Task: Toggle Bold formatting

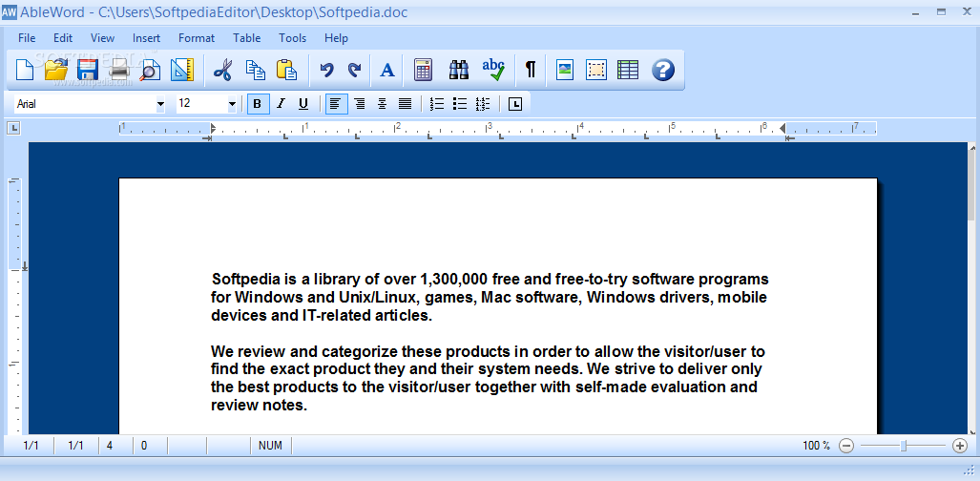Action: 259,104
